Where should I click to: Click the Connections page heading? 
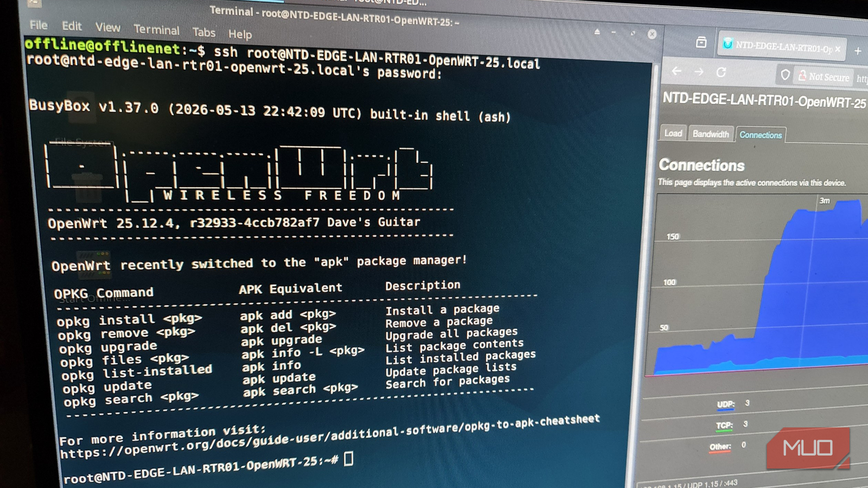(701, 165)
